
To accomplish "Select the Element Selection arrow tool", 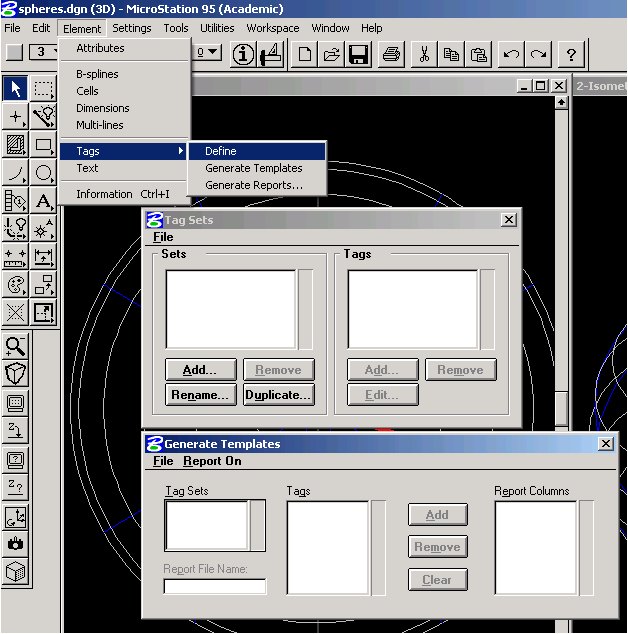I will [x=15, y=88].
